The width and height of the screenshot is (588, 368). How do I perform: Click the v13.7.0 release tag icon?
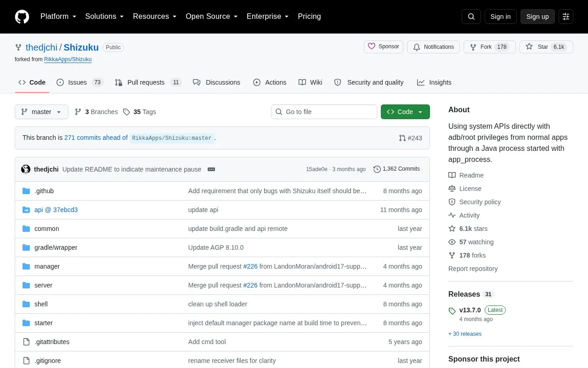[452, 311]
